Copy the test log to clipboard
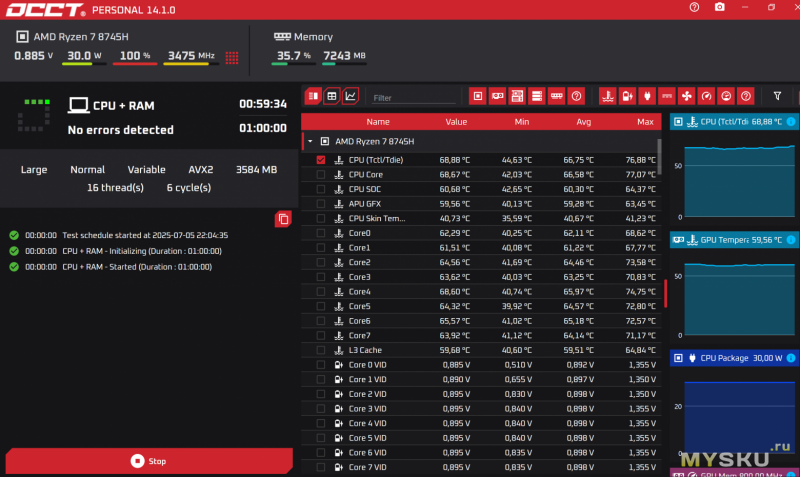 tap(283, 219)
